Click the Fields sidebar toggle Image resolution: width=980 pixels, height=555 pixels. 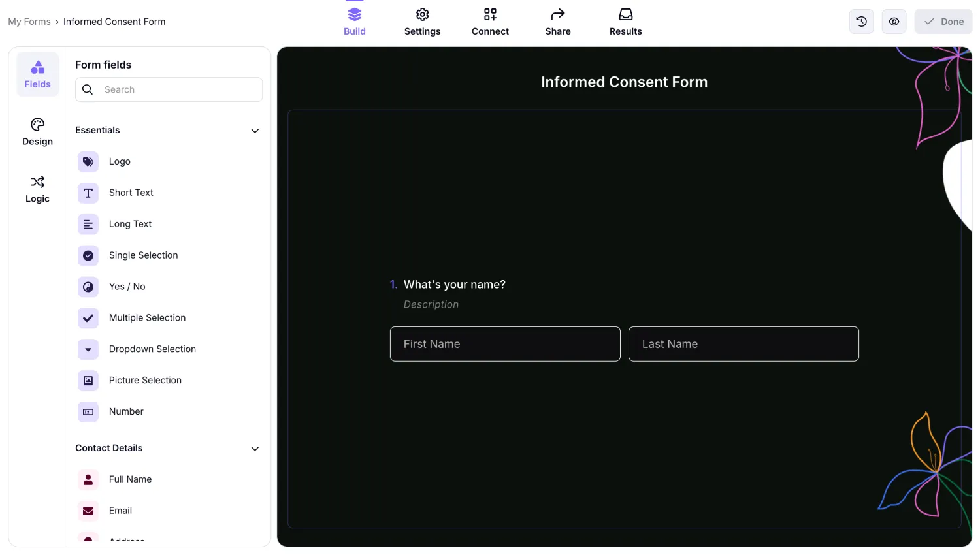click(x=37, y=74)
